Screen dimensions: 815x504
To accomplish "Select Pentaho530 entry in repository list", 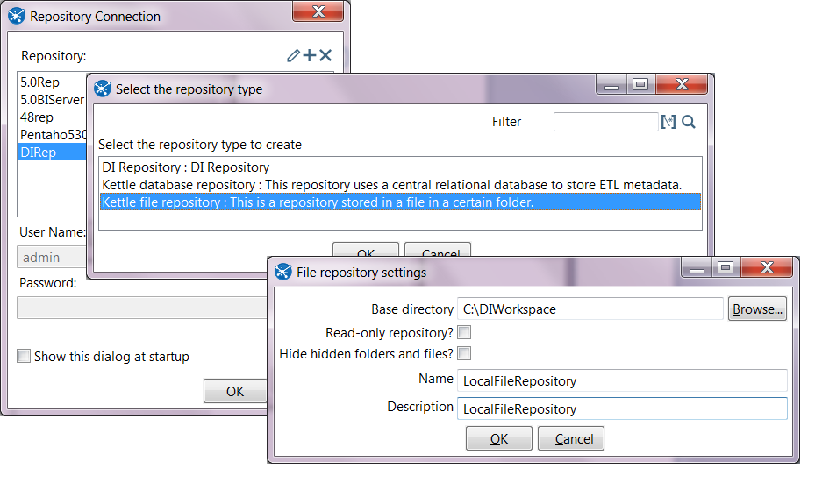I will coord(52,135).
